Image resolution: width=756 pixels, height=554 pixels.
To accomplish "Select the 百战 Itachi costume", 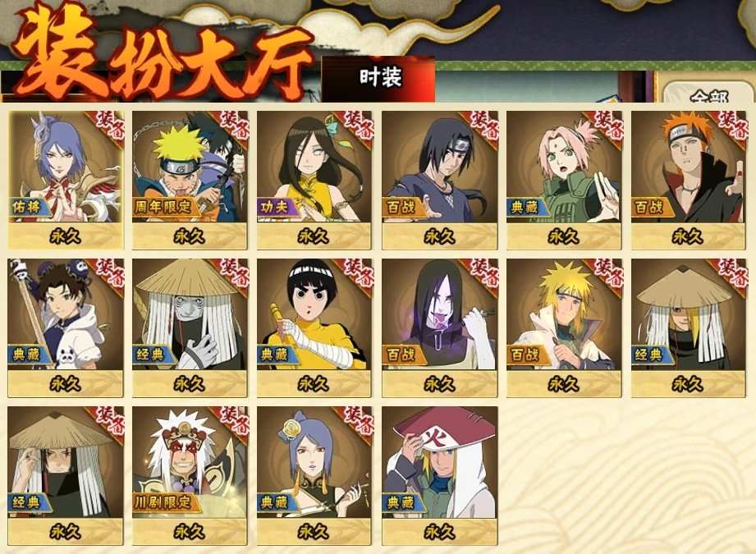I will point(439,181).
